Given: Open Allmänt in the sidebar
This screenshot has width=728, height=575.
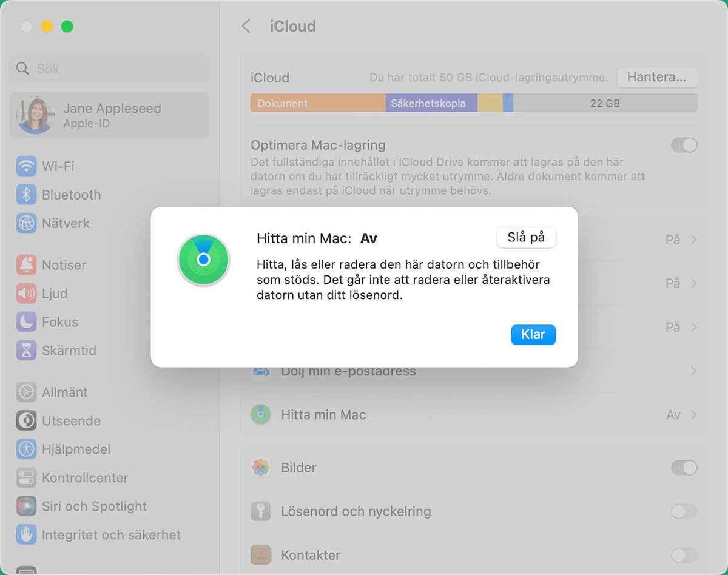Looking at the screenshot, I should pyautogui.click(x=64, y=392).
